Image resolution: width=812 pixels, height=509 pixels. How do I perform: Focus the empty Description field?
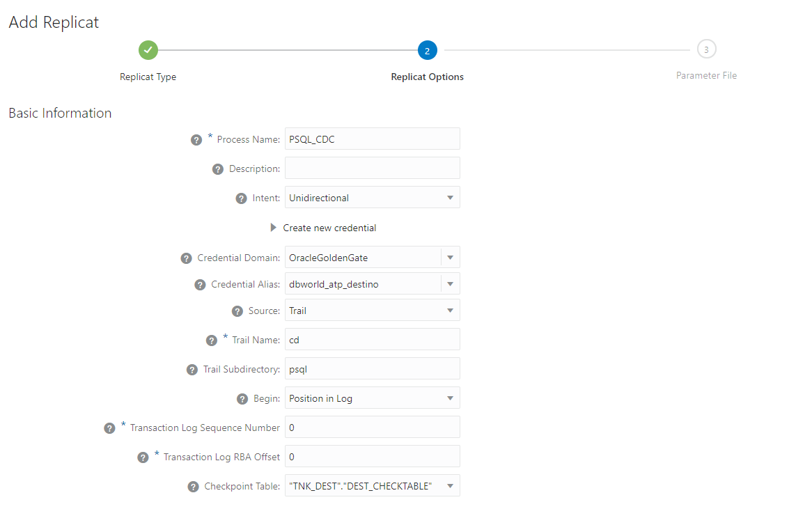[x=373, y=168]
